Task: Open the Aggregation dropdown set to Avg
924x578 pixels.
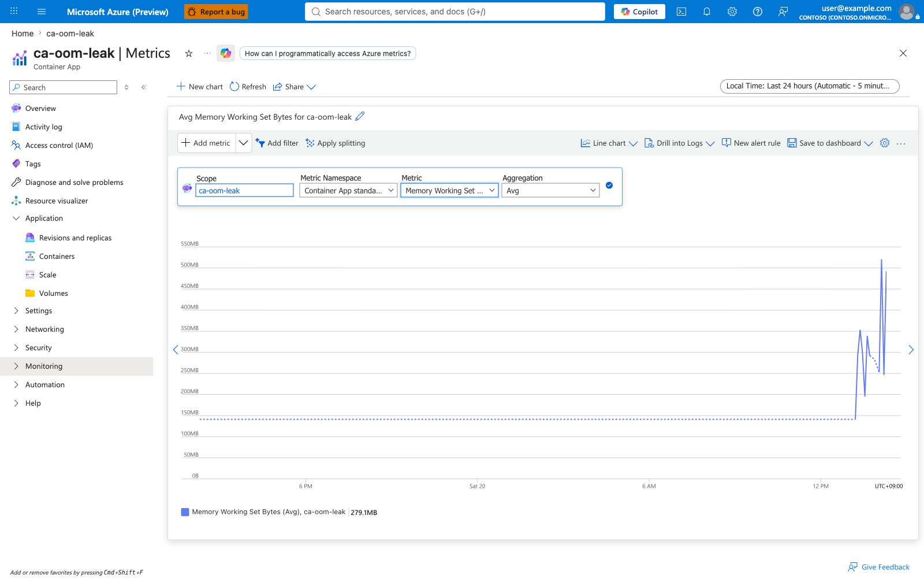Action: click(x=551, y=191)
